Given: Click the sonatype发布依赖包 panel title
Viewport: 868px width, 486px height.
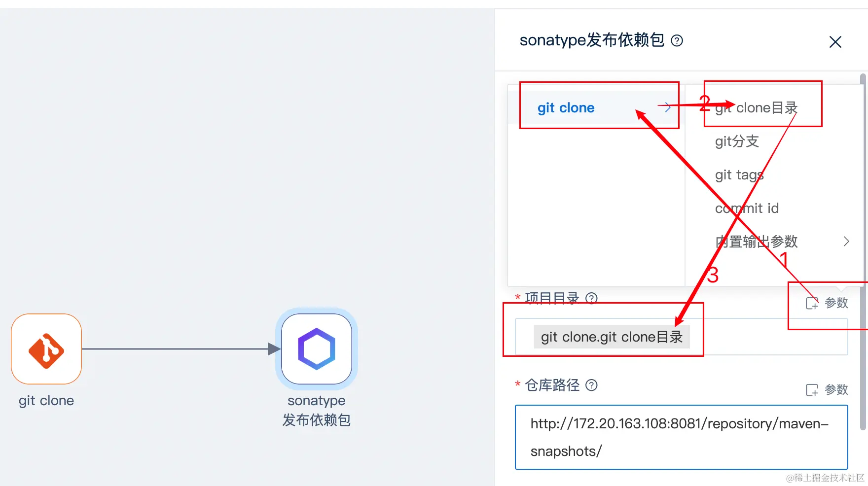Looking at the screenshot, I should pyautogui.click(x=592, y=40).
